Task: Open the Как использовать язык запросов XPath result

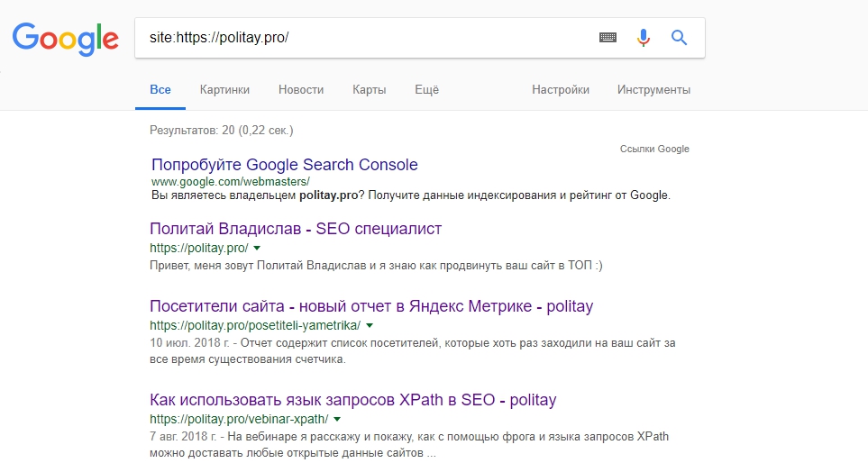Action: click(x=352, y=400)
